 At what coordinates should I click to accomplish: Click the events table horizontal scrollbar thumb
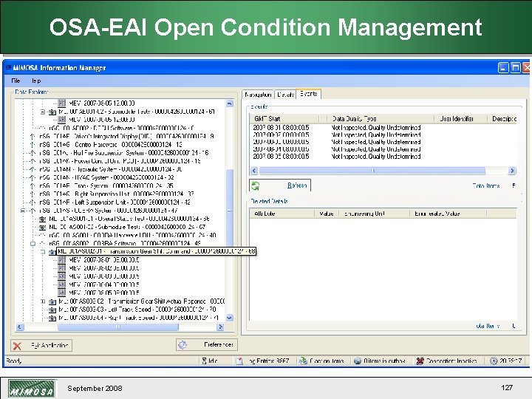(372, 171)
